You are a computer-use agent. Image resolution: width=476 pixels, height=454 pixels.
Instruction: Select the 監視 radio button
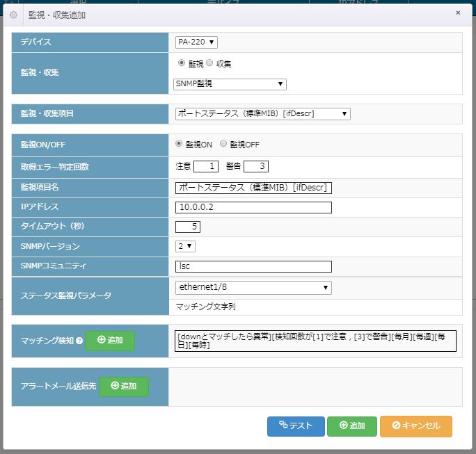(182, 63)
